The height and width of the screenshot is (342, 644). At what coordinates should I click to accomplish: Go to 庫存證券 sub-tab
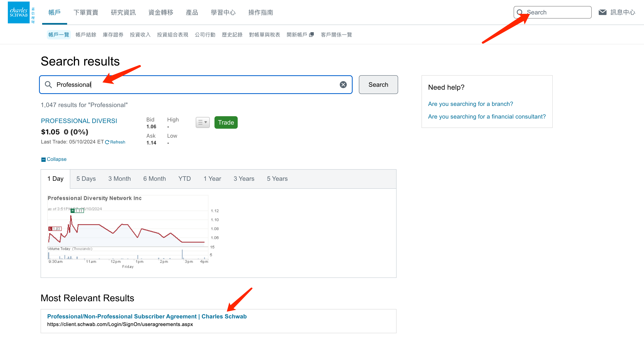click(113, 35)
